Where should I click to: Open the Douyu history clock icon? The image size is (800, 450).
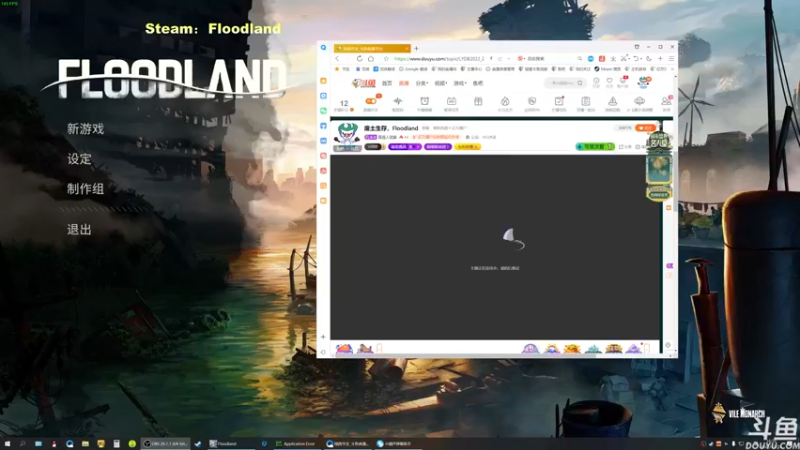596,82
